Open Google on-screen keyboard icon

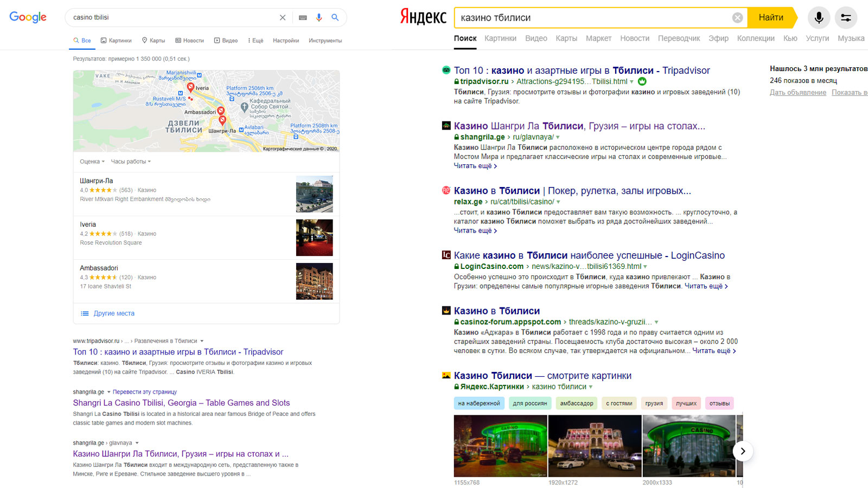[x=303, y=17]
